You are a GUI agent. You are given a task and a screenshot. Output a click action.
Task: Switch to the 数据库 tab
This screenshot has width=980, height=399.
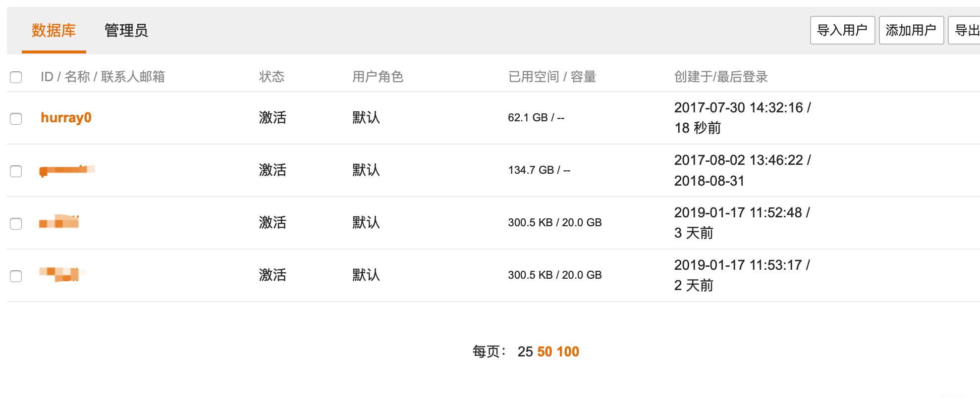click(x=54, y=31)
